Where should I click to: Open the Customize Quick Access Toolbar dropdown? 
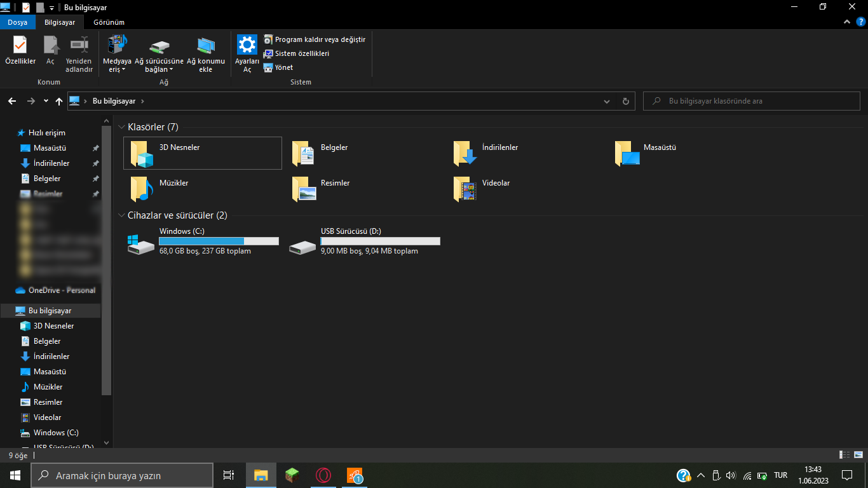click(51, 8)
